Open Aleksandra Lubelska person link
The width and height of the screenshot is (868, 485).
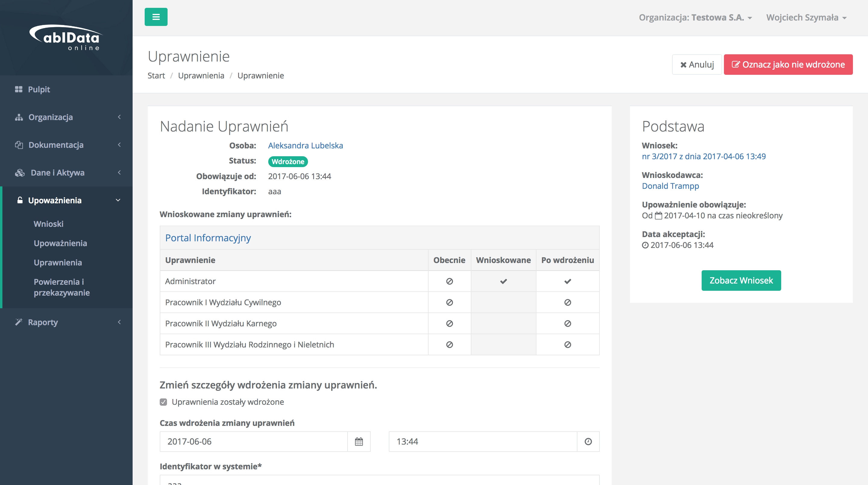point(306,145)
